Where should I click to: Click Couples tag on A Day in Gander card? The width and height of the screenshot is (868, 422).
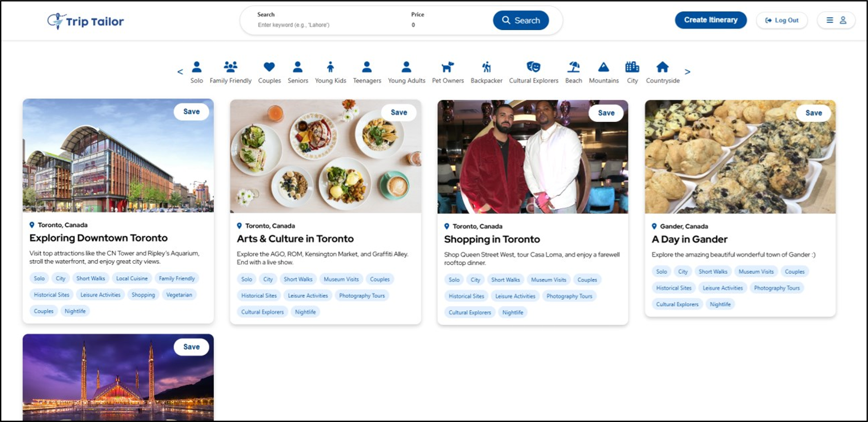pyautogui.click(x=795, y=272)
